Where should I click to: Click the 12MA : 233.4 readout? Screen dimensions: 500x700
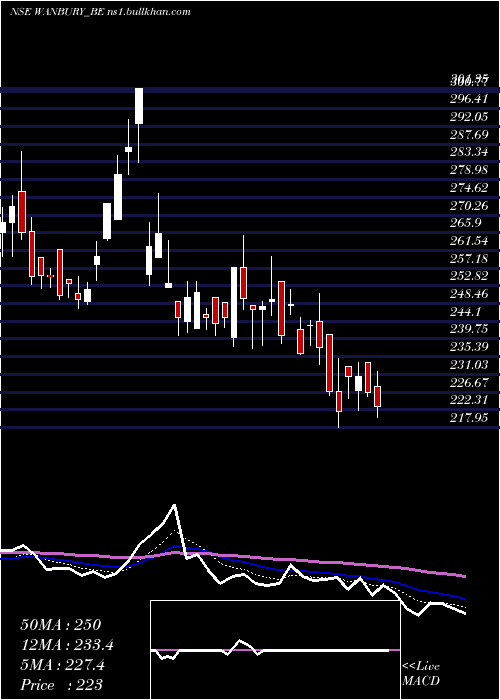[x=67, y=645]
